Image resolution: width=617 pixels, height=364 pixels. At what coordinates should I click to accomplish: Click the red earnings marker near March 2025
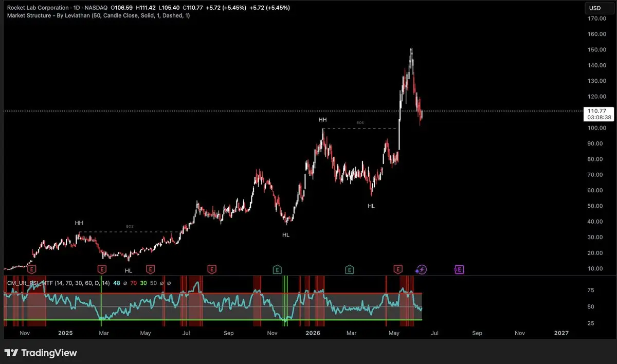[x=102, y=269]
